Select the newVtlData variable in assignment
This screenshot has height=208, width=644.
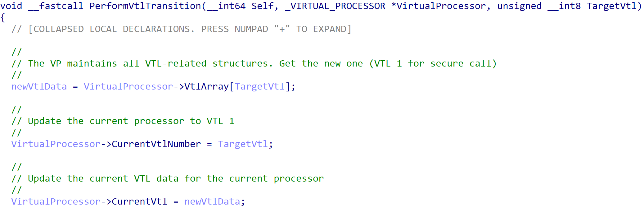(x=39, y=86)
